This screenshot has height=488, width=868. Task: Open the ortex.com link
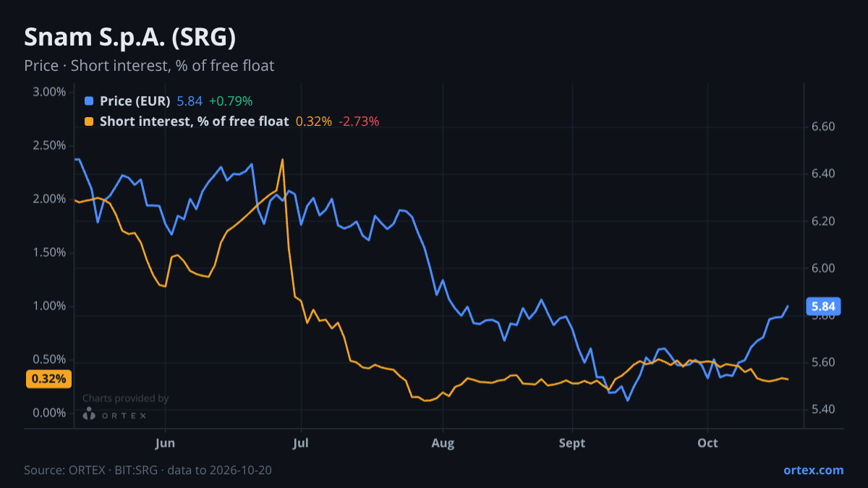pyautogui.click(x=813, y=470)
